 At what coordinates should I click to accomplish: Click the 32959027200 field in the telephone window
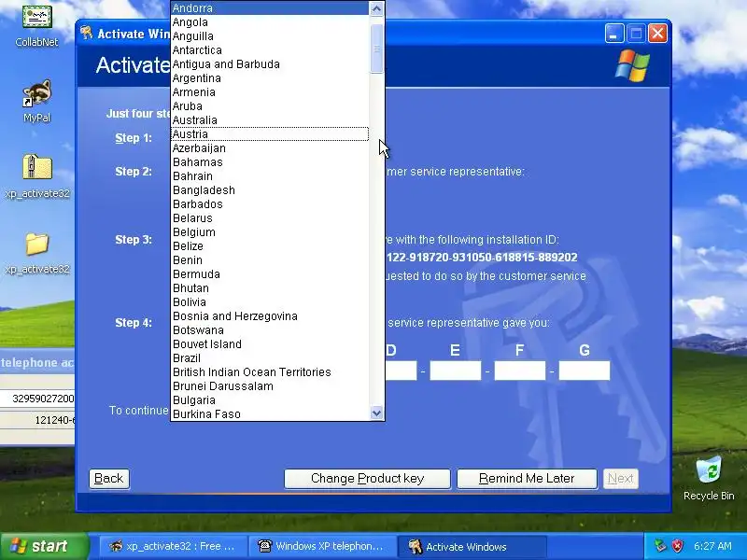(37, 399)
